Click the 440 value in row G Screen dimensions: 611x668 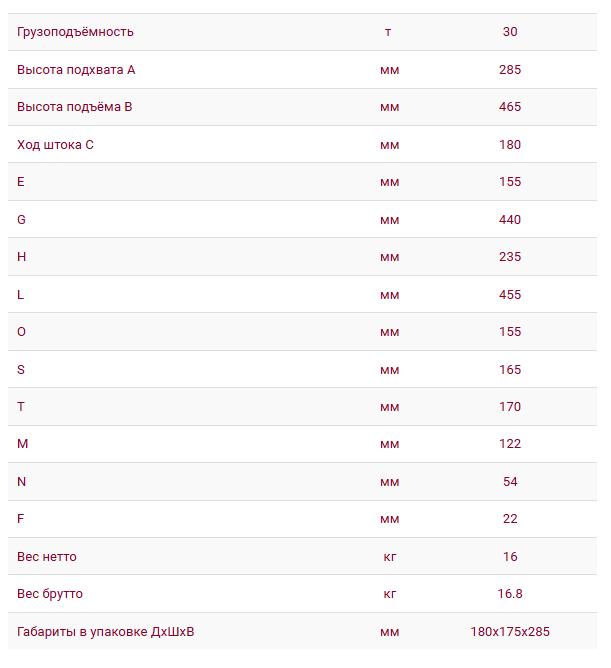[x=510, y=220]
